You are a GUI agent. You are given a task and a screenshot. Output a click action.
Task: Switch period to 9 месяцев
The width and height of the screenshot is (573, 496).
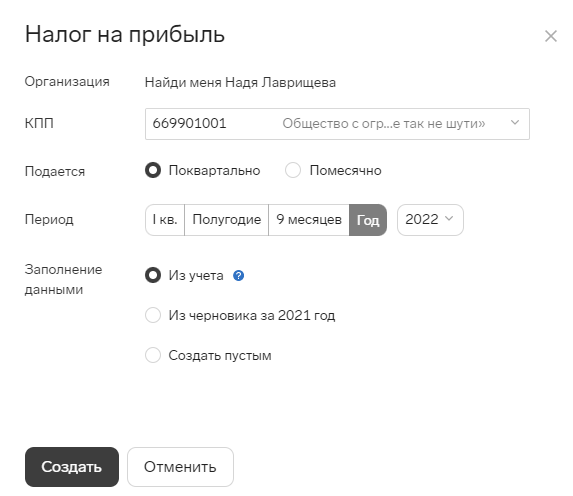tap(309, 220)
